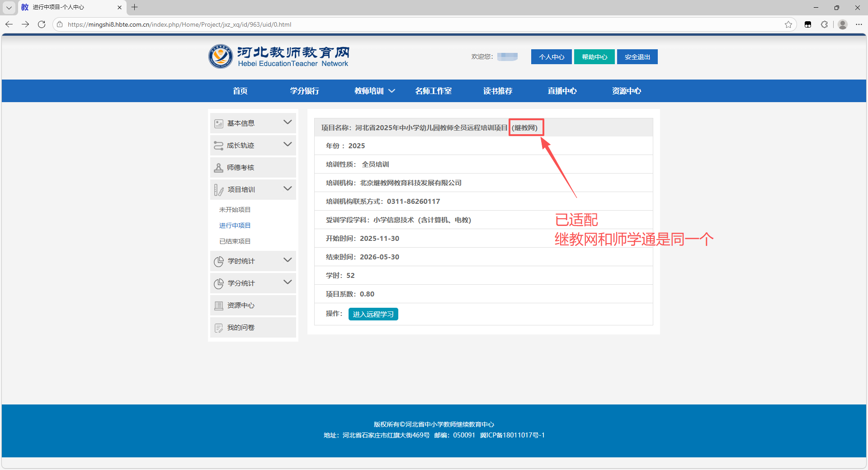Screen dimensions: 868x470
Task: Go back using the browser back arrow
Action: click(x=9, y=24)
